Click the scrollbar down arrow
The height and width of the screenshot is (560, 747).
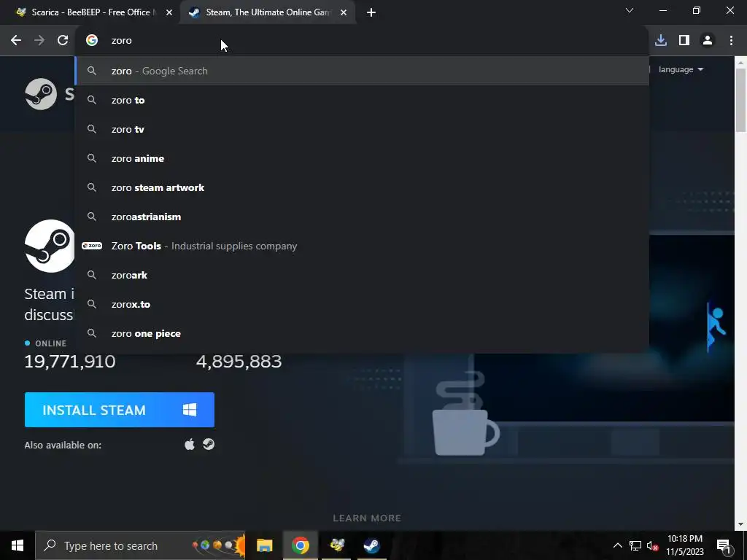(x=741, y=525)
